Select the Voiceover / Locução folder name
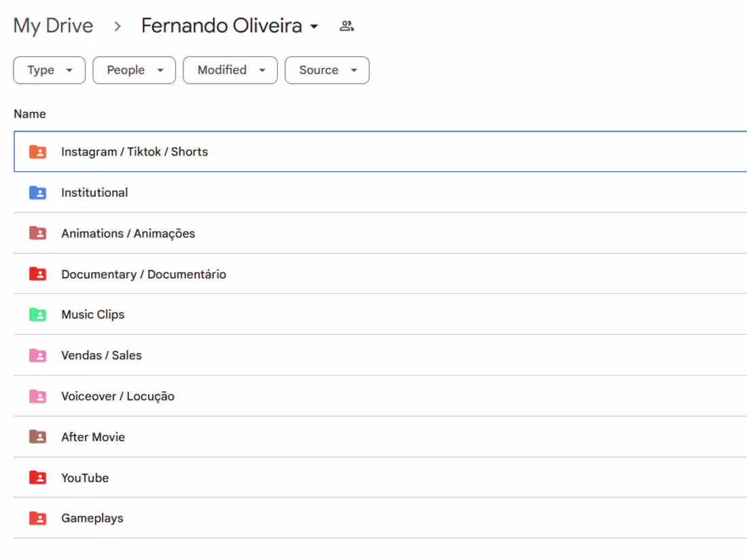The width and height of the screenshot is (747, 560). (x=117, y=396)
